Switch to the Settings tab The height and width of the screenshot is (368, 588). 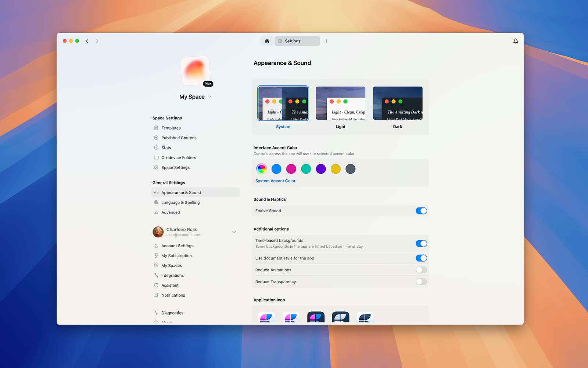(x=297, y=41)
